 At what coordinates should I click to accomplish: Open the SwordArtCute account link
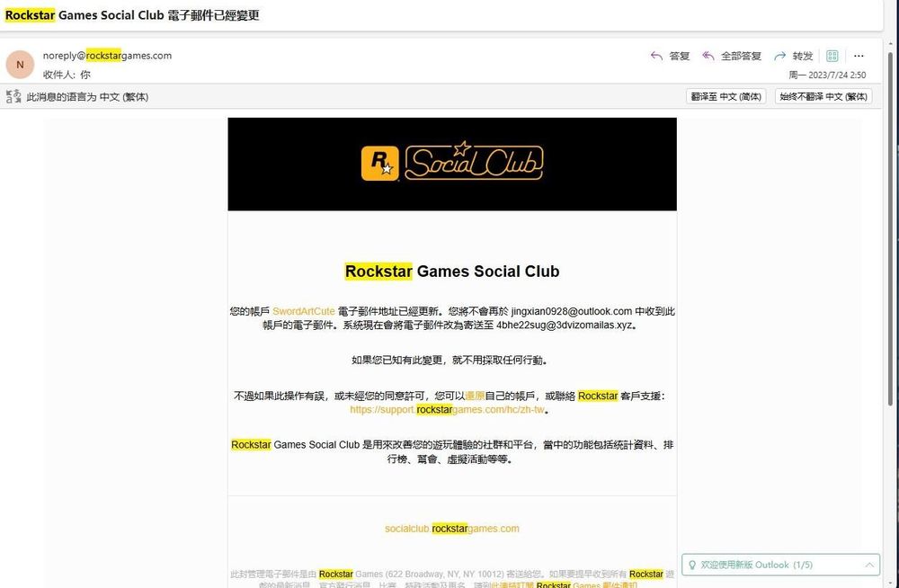click(303, 311)
